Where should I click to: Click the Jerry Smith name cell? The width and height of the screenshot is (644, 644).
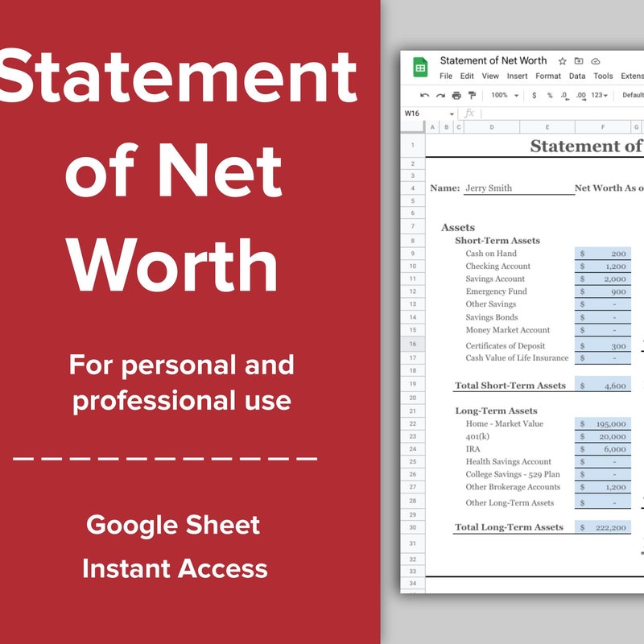pyautogui.click(x=519, y=188)
